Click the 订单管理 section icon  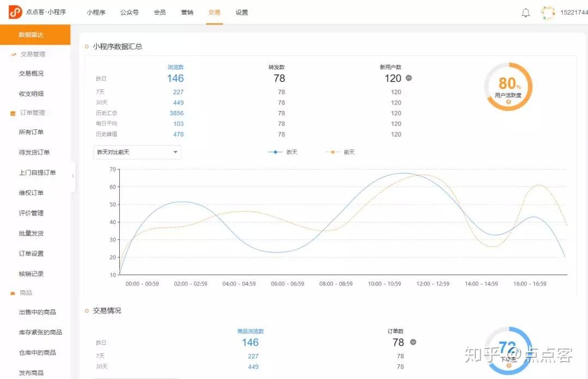click(13, 113)
